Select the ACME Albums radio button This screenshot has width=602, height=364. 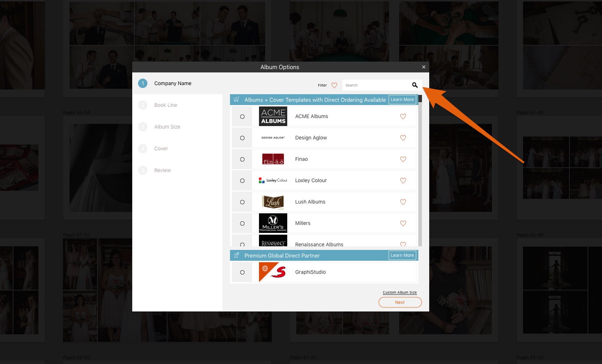(x=242, y=117)
